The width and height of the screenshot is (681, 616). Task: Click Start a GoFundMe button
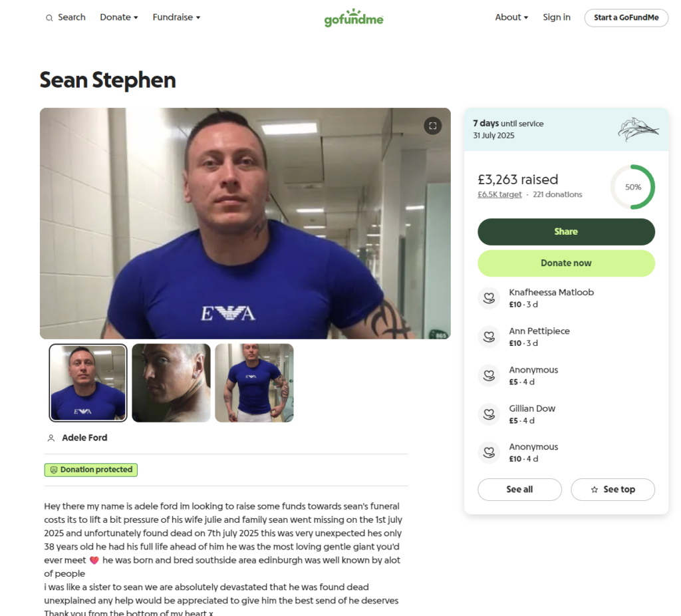pos(626,18)
